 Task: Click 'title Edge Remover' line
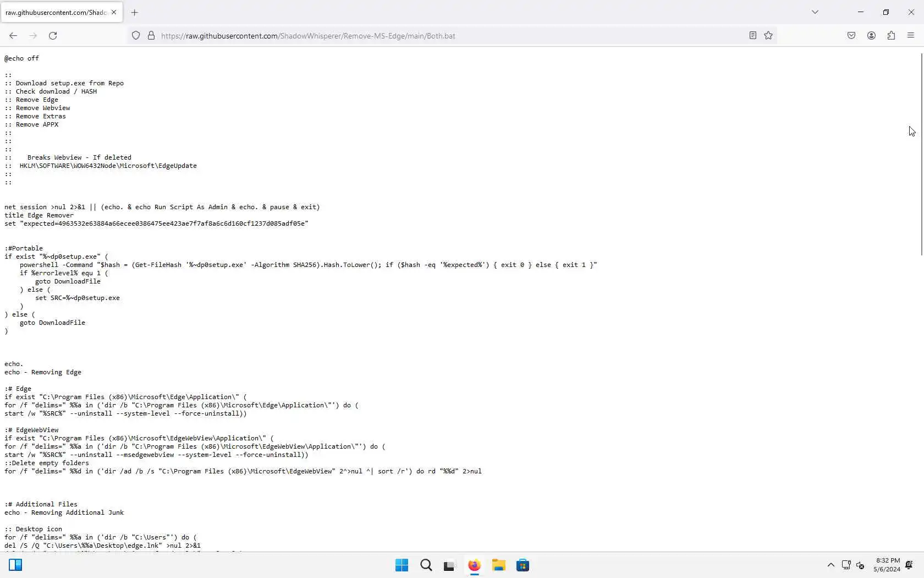[39, 215]
